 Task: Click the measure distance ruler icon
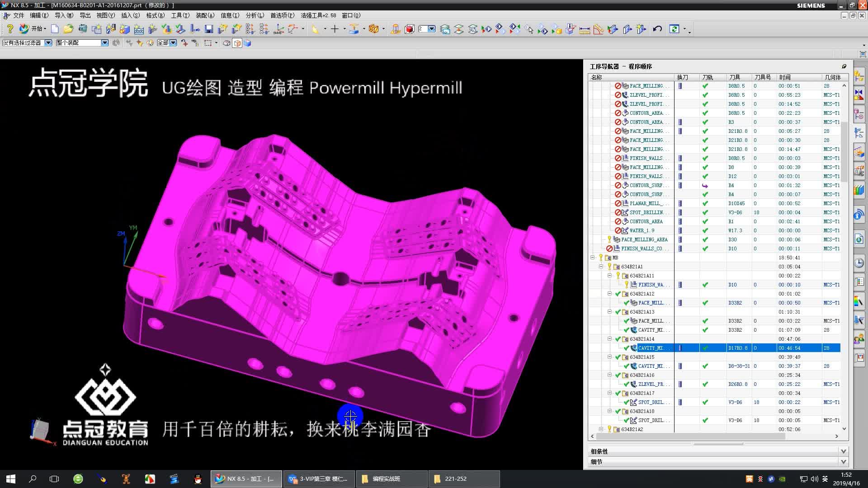click(x=585, y=30)
